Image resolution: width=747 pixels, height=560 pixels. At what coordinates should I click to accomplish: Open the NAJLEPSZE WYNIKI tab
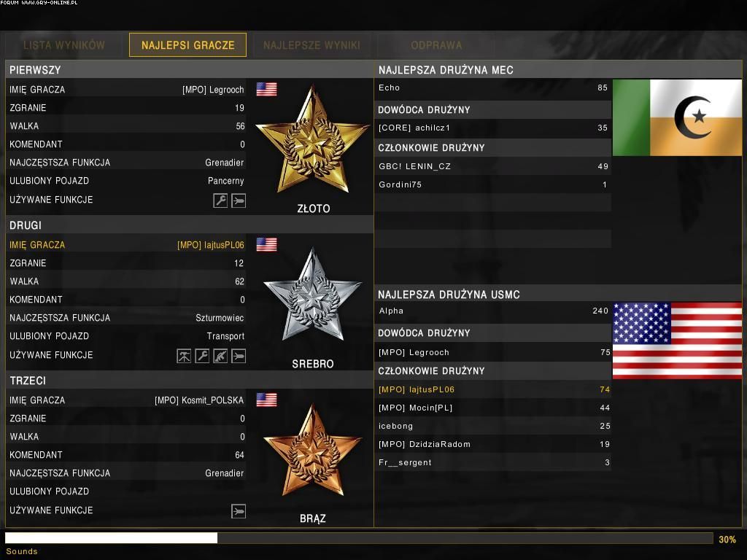coord(311,45)
